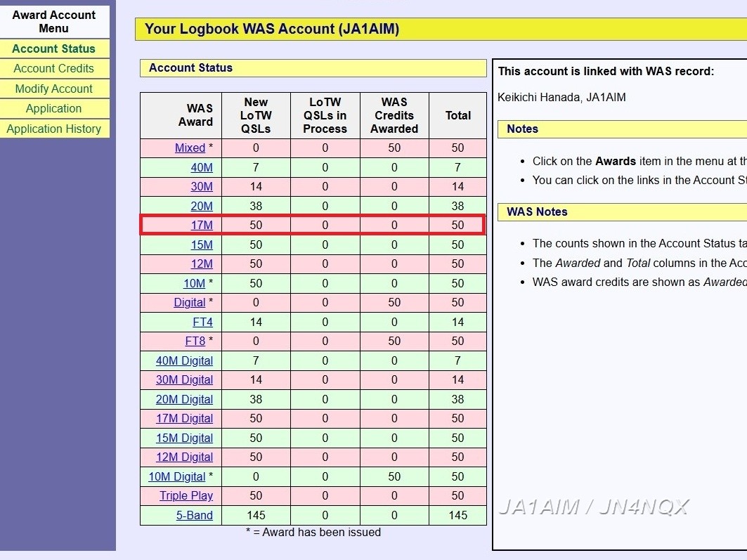747x560 pixels.
Task: Select Modify Account in the menu
Action: point(53,89)
